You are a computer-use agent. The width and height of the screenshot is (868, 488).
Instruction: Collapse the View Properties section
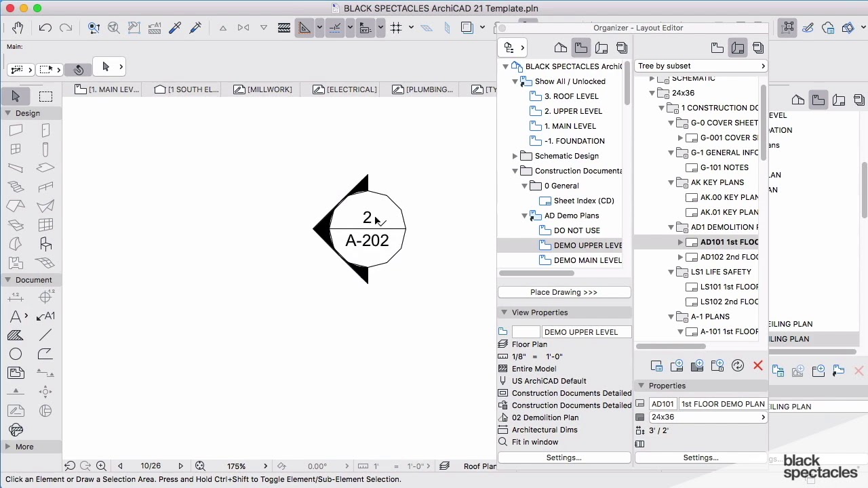click(x=504, y=312)
